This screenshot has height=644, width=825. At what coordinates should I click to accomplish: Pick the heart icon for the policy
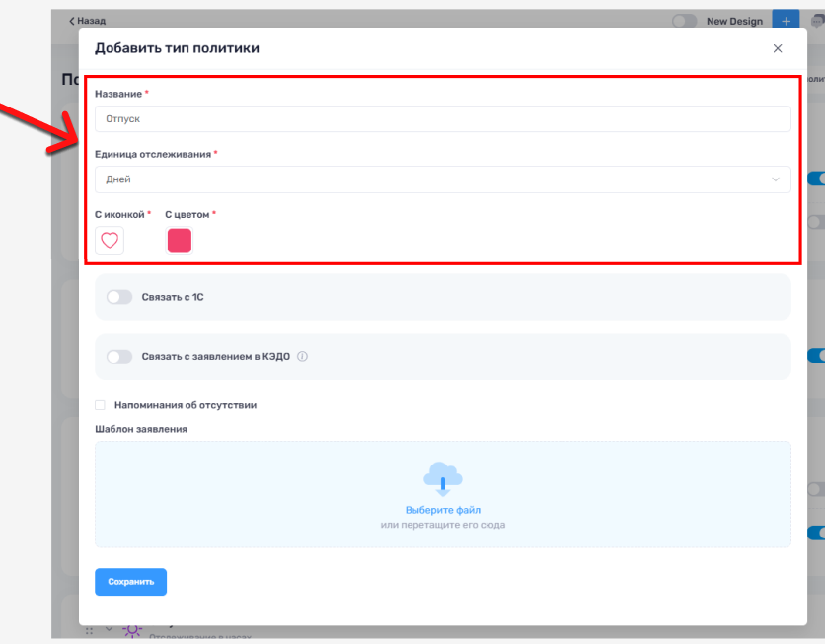coord(110,241)
